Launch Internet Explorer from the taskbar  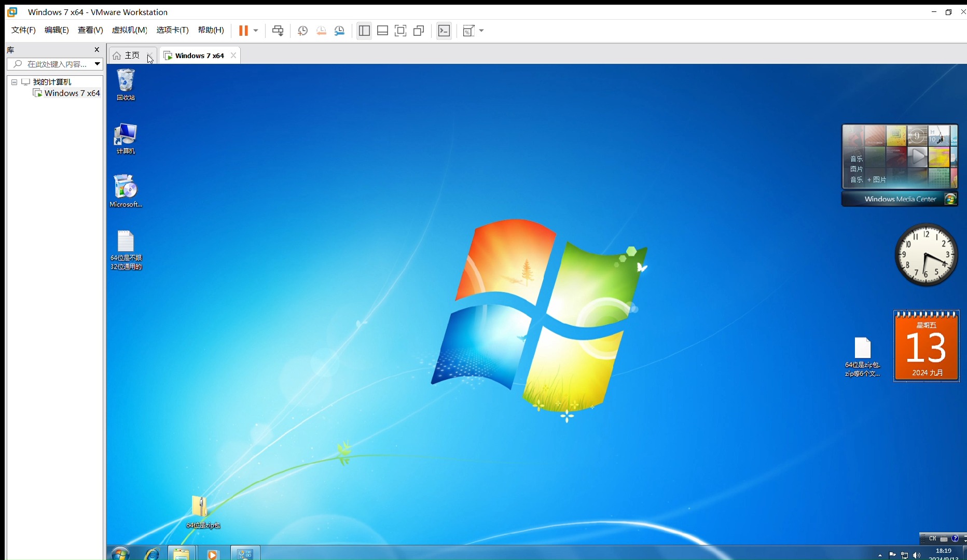(151, 554)
